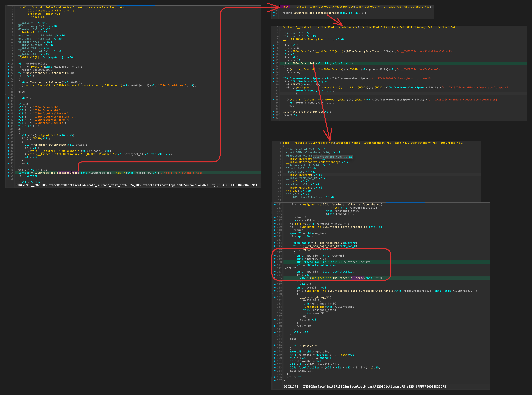Click "IOSurfaceAddress" string on line 26
The height and width of the screenshot is (395, 532).
172,85
